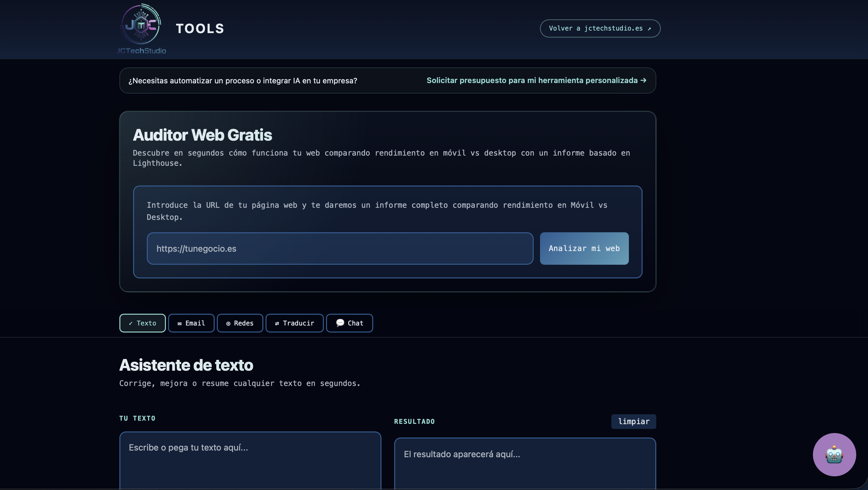Screen dimensions: 868x490
Task: Click the Descubre en segundos description text
Action: (x=381, y=158)
